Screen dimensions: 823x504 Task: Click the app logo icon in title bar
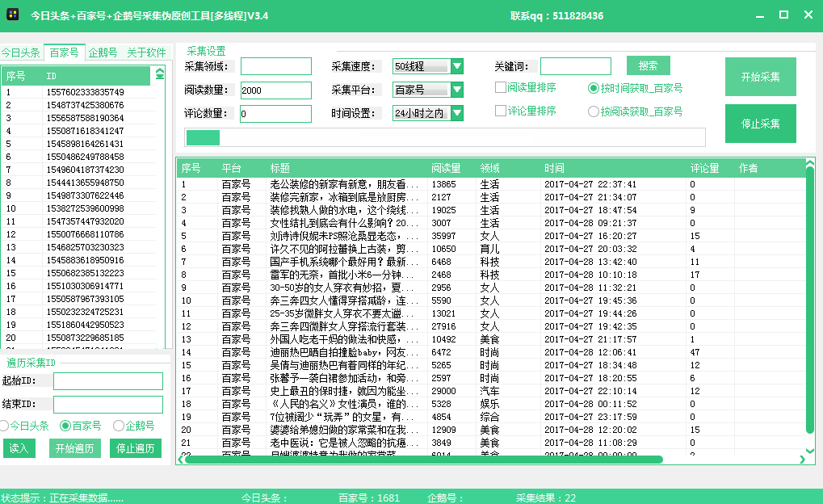[13, 15]
